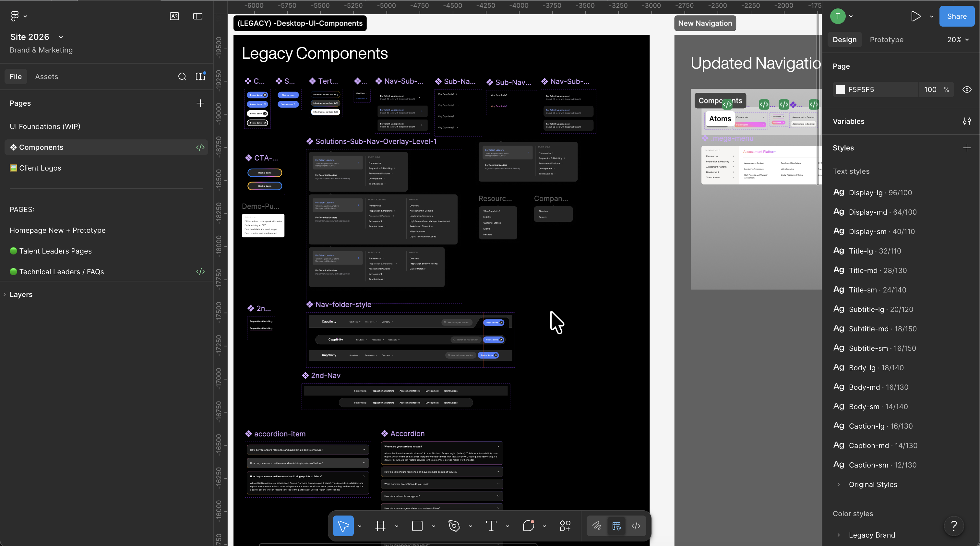Switch to Design mode in toolbar
The width and height of the screenshot is (980, 546).
tap(616, 526)
